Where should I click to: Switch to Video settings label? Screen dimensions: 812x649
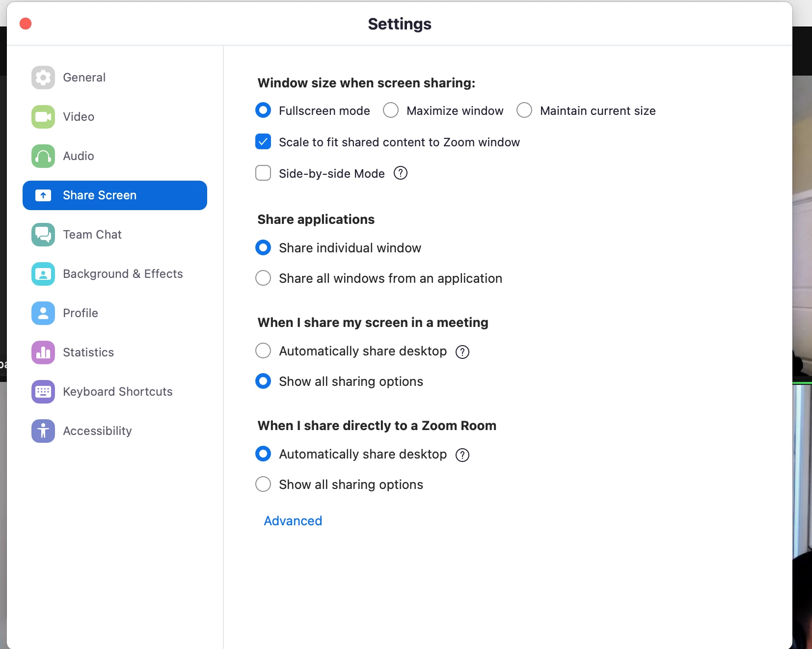tap(79, 117)
